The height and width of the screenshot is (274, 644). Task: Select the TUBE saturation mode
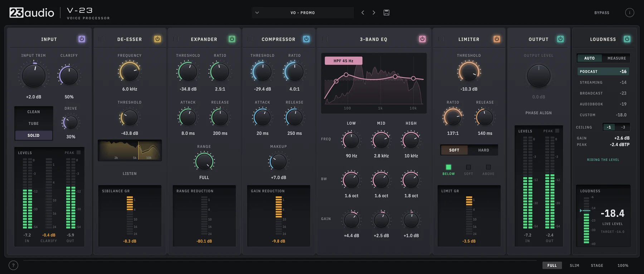34,124
